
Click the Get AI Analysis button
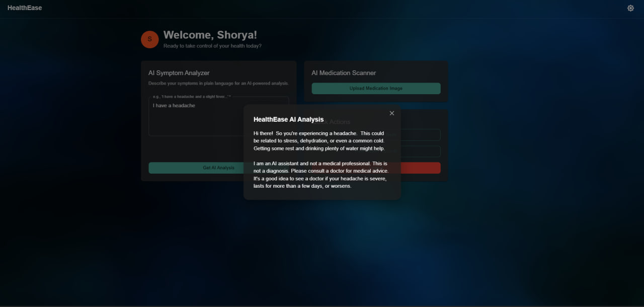click(x=219, y=168)
